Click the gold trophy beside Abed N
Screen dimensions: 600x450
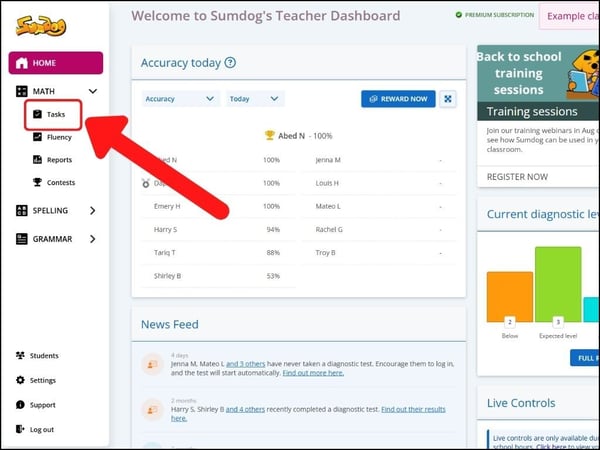point(270,135)
